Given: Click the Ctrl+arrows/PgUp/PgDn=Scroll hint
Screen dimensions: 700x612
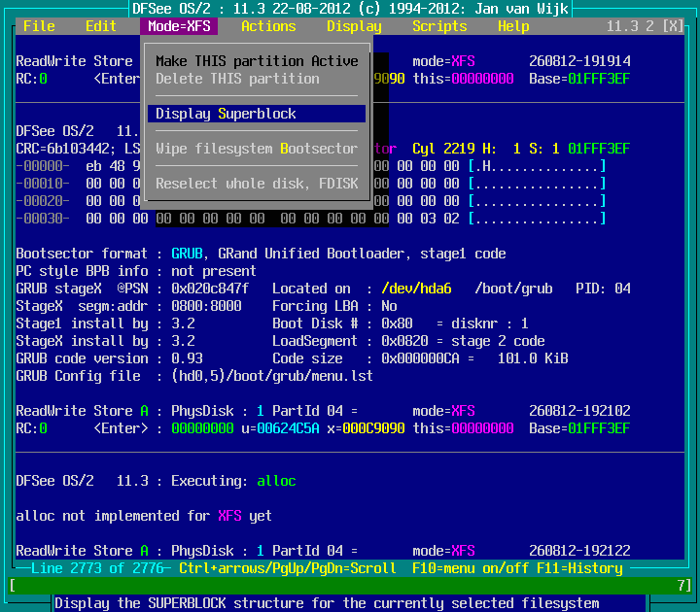Looking at the screenshot, I should point(288,568).
